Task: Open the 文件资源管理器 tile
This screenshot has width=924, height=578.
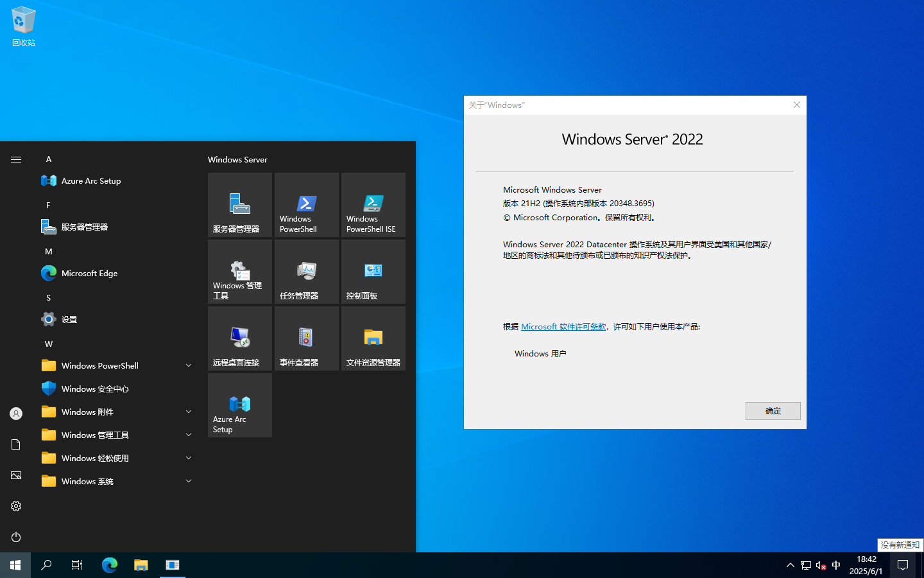Action: point(373,338)
